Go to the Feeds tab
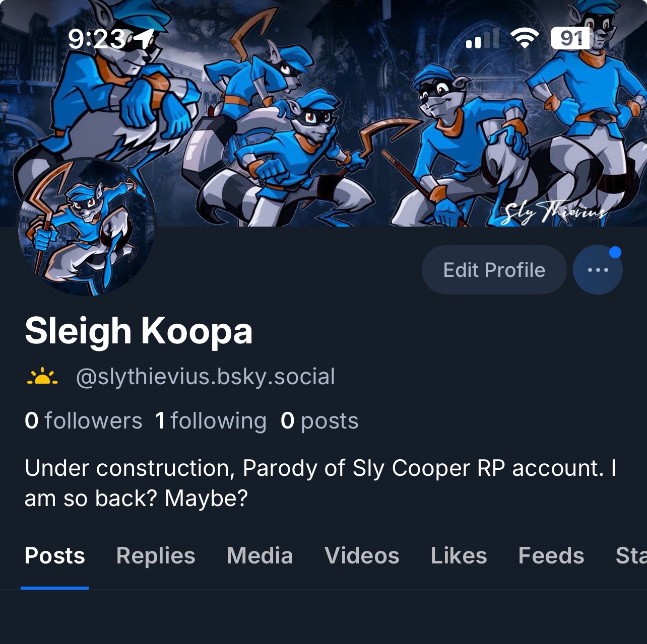This screenshot has height=644, width=647. coord(551,556)
